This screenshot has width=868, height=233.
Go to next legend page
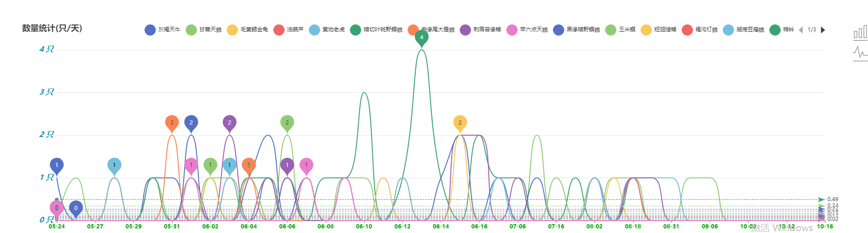[823, 30]
